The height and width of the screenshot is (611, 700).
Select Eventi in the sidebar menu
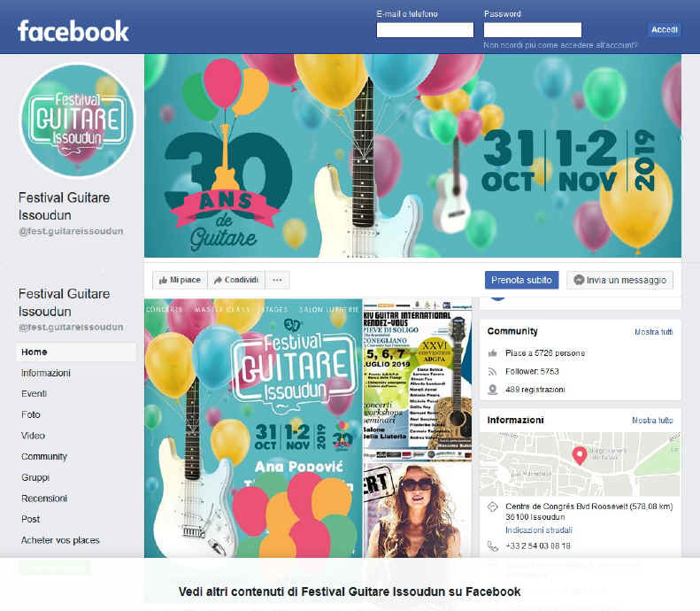pyautogui.click(x=34, y=393)
